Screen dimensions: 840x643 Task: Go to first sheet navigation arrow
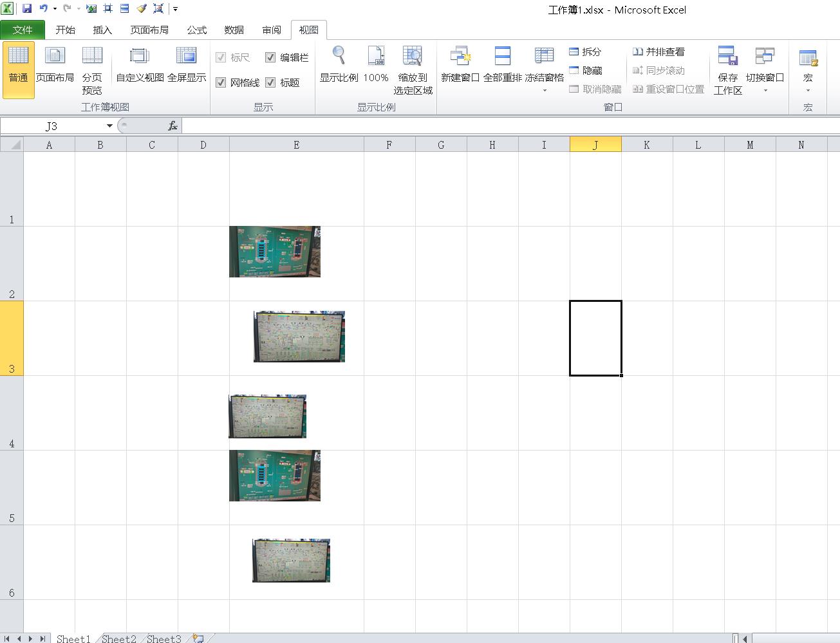coord(8,638)
